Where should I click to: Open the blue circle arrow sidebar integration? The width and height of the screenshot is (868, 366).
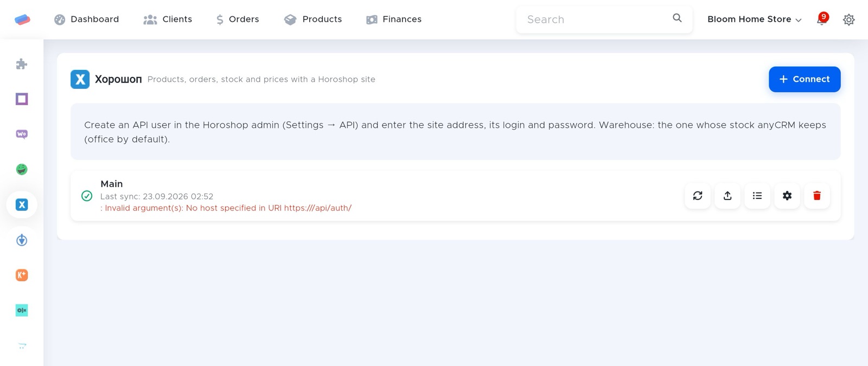pyautogui.click(x=22, y=240)
